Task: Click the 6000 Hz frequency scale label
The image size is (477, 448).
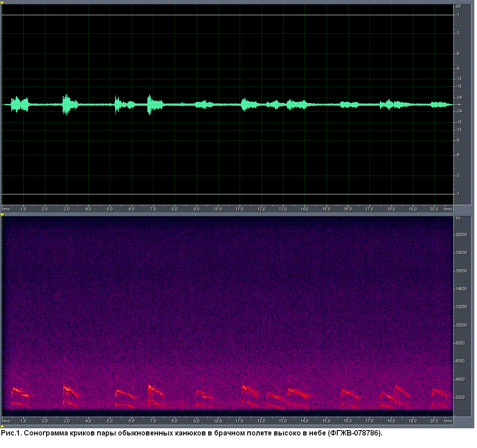Action: [460, 361]
